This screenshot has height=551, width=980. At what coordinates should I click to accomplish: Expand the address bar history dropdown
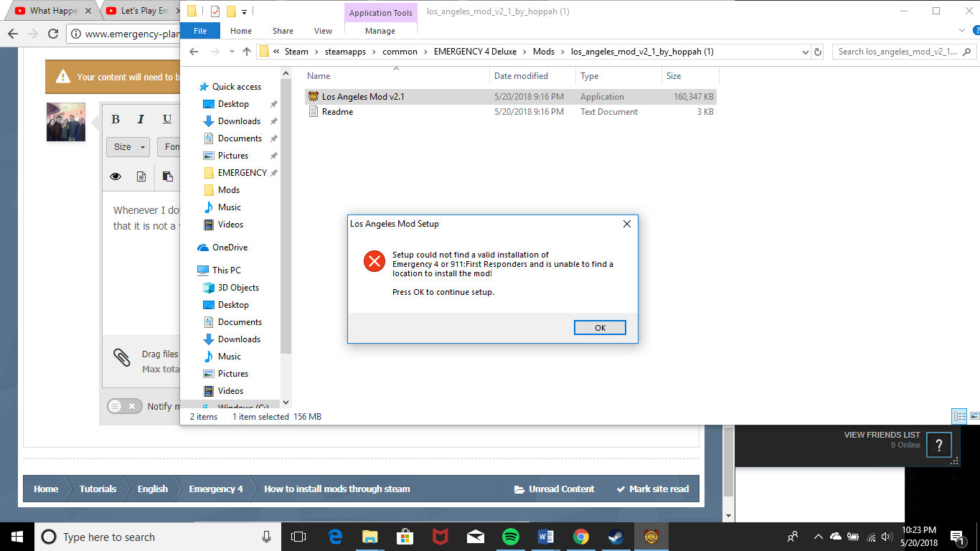coord(805,52)
